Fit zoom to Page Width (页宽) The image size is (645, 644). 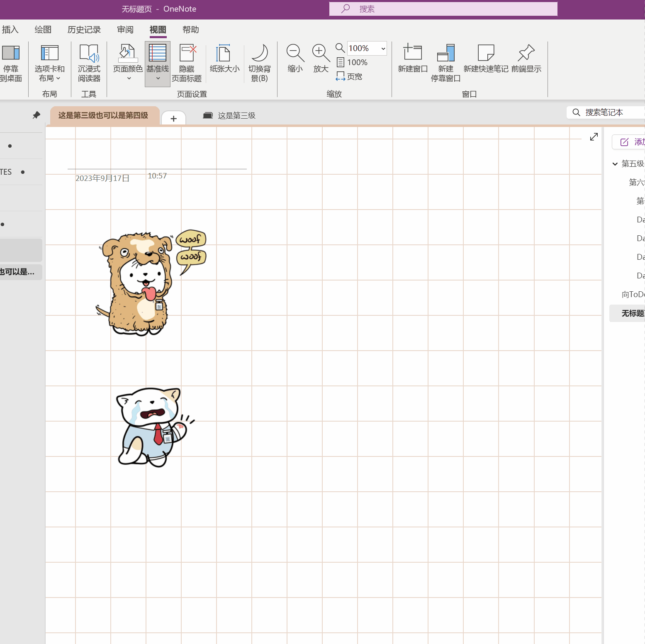coord(349,77)
